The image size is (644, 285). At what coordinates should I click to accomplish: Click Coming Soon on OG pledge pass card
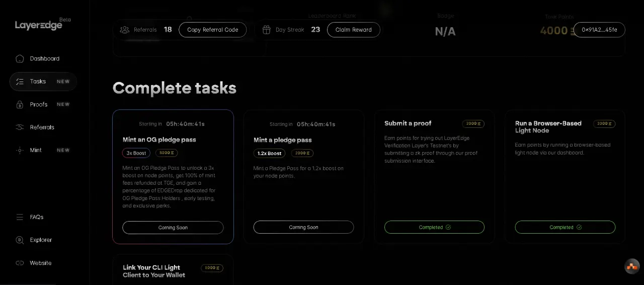[173, 228]
